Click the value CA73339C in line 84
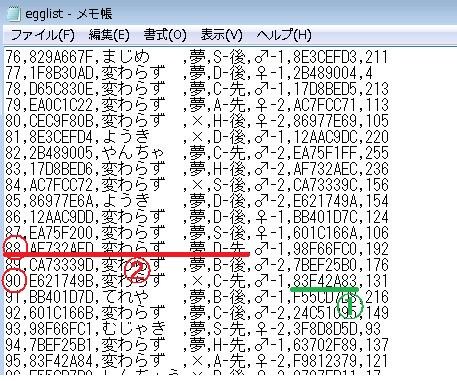Screen dimensions: 457x381 325,185
